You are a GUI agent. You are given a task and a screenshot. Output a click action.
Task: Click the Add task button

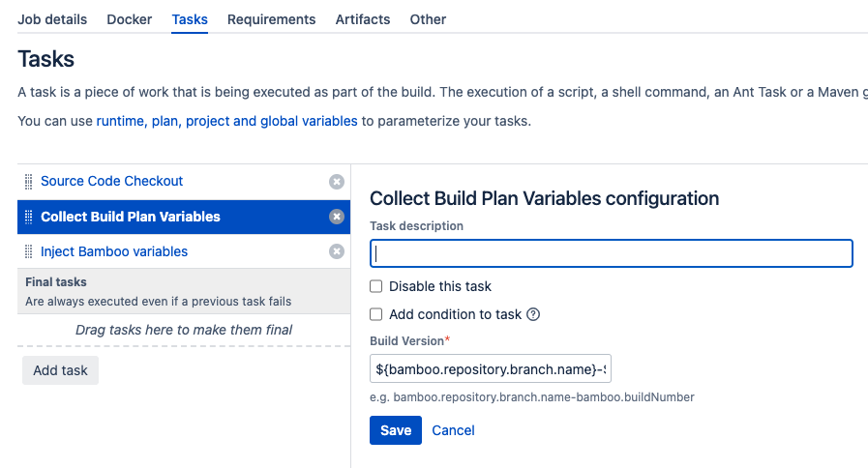pos(60,370)
